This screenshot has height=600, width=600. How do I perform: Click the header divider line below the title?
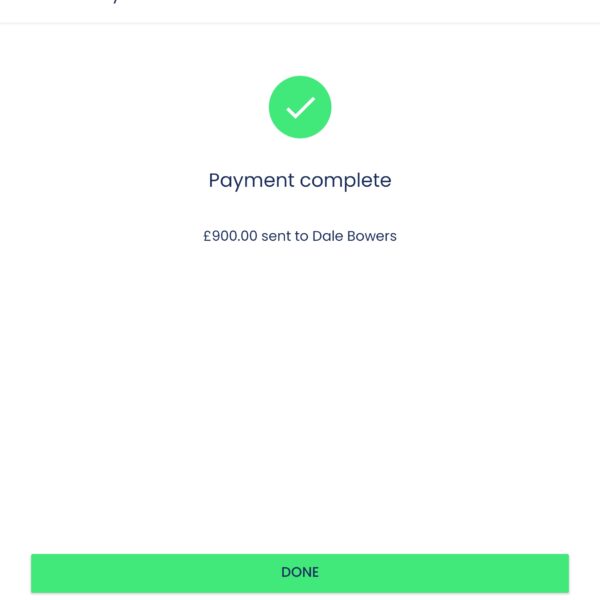click(x=300, y=23)
